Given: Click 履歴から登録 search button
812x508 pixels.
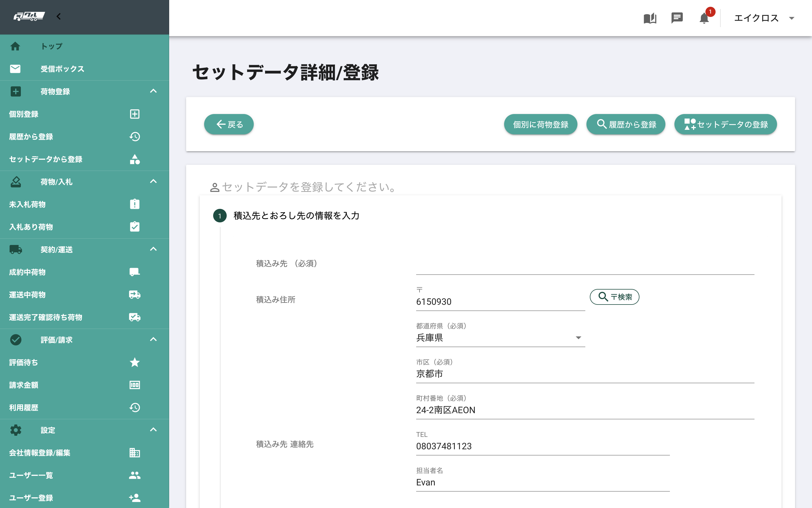Looking at the screenshot, I should tap(626, 124).
